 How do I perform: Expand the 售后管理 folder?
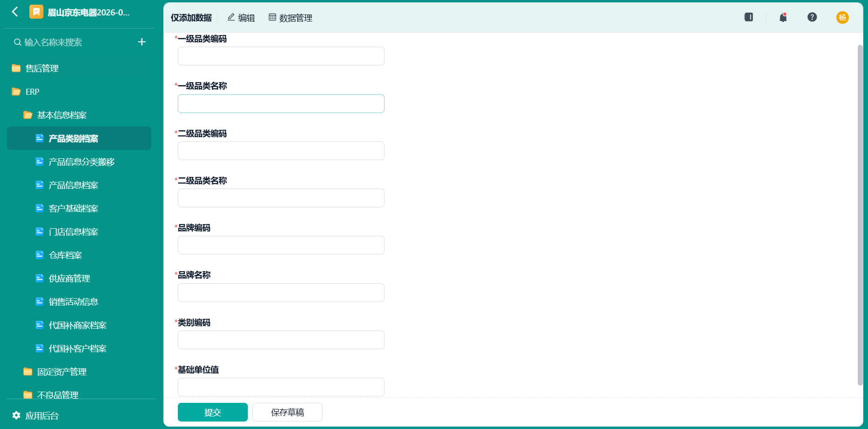79,69
